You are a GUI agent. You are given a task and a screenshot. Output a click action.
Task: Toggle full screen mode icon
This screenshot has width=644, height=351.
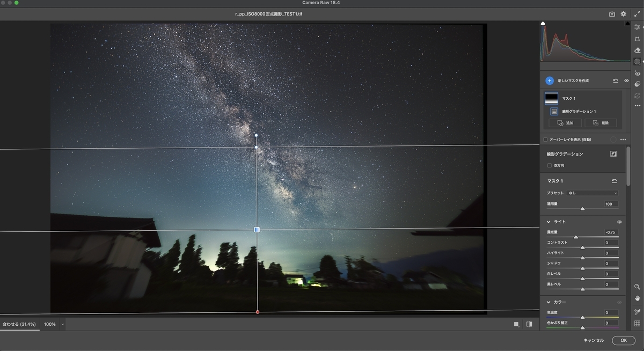coord(637,14)
